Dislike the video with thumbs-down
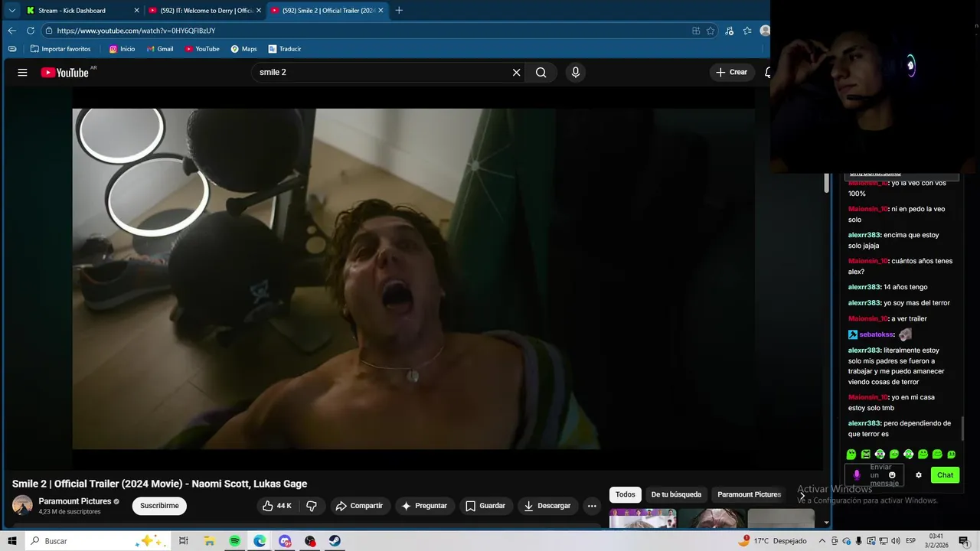The image size is (980, 551). pyautogui.click(x=312, y=506)
